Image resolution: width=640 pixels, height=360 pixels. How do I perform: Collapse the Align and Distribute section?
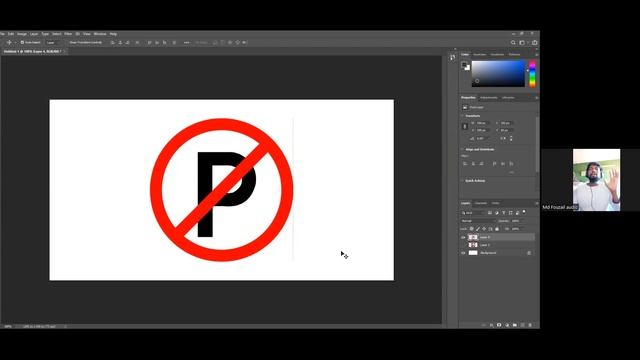(463, 149)
